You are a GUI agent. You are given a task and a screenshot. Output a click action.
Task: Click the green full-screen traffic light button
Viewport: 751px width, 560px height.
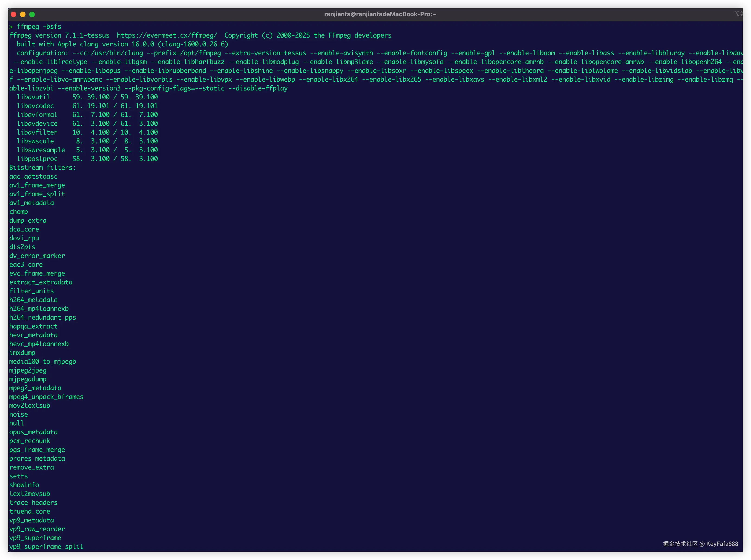32,14
